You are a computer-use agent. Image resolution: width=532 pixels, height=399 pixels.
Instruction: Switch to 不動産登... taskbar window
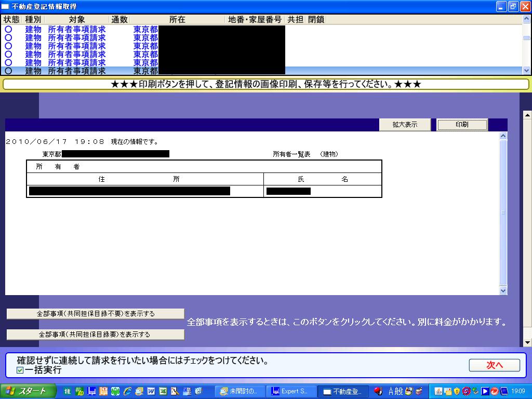click(x=343, y=391)
